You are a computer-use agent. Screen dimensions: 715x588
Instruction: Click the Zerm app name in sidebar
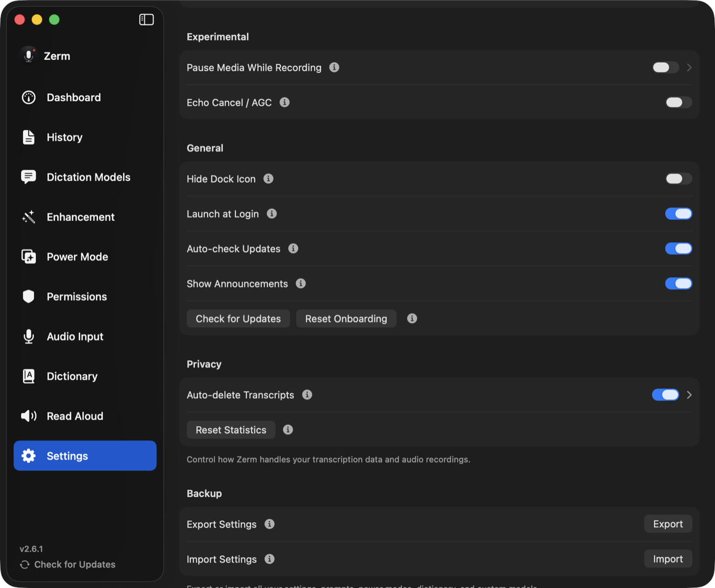pos(57,56)
